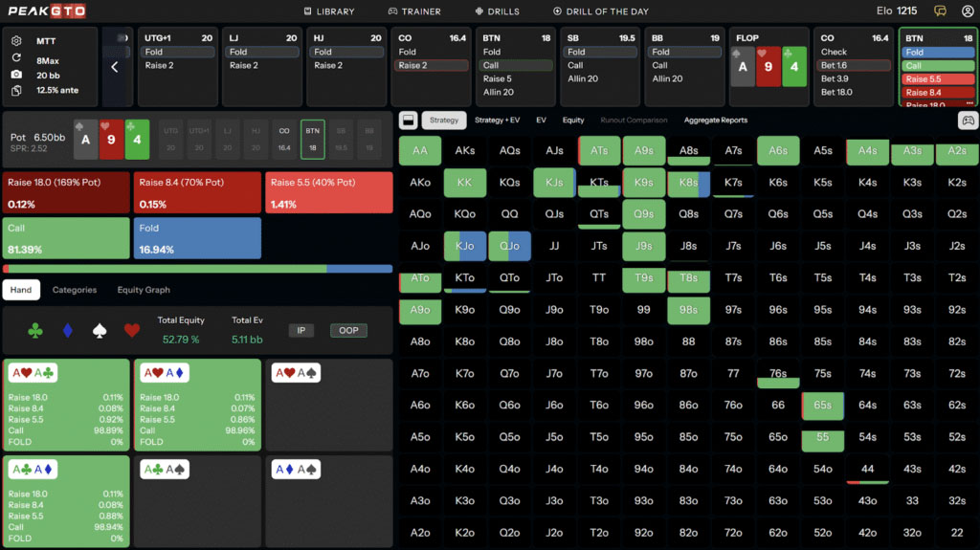Screen dimensions: 980x550
Task: Click the white spade suit icon
Action: point(98,330)
